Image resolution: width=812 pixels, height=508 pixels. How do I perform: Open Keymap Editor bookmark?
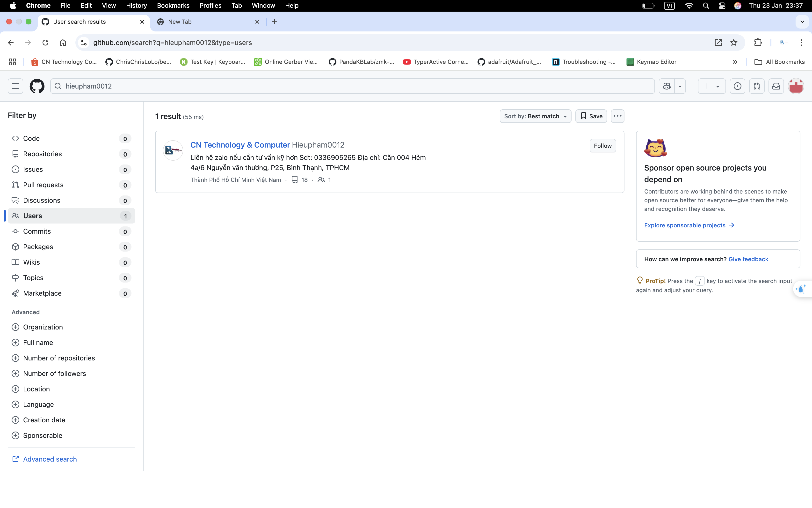tap(651, 62)
